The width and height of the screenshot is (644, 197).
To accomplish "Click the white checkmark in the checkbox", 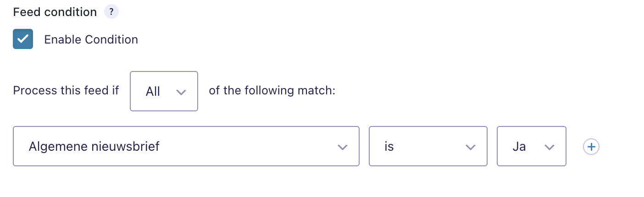I will [x=23, y=39].
